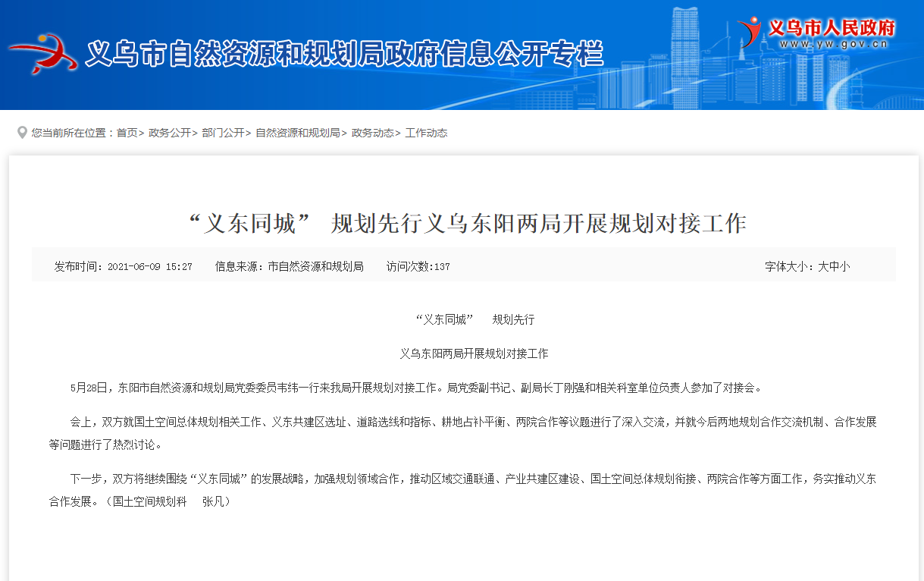Click the location pin icon before the breadcrumb

click(x=22, y=133)
